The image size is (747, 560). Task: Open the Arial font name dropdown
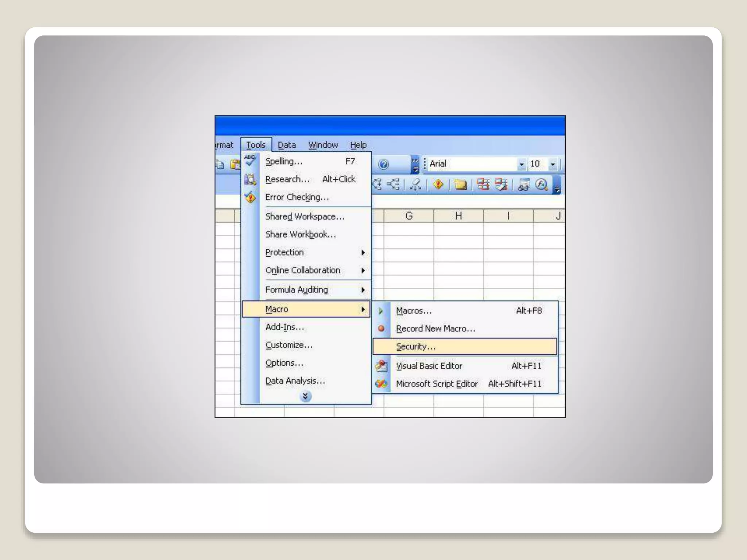(x=521, y=164)
